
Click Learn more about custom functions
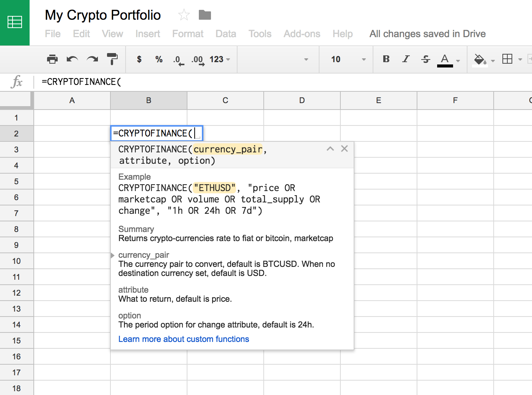[184, 339]
